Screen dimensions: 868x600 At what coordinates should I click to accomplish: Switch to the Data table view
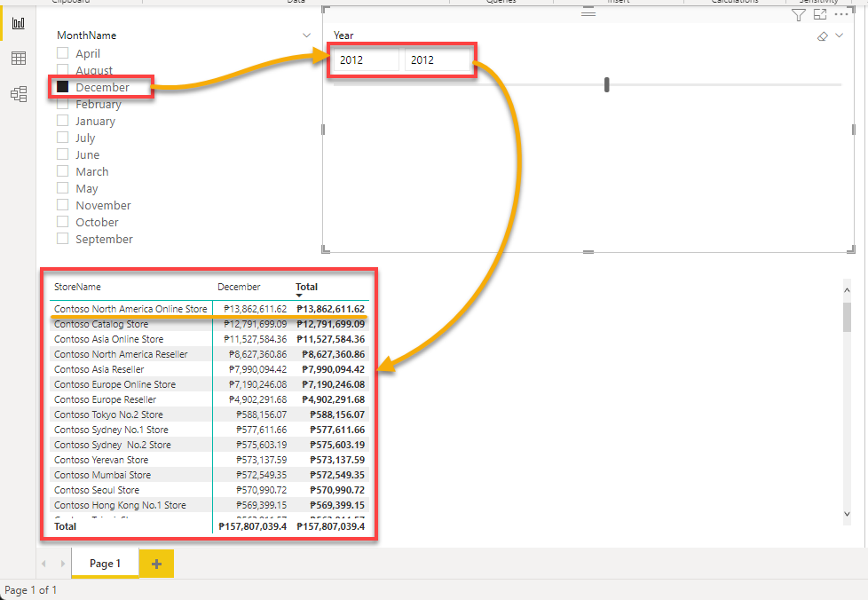pos(19,58)
